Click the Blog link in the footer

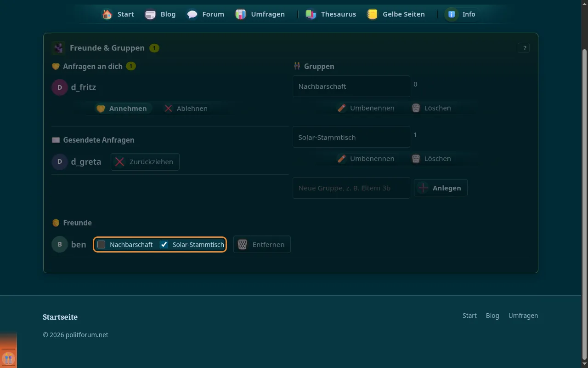click(x=492, y=316)
